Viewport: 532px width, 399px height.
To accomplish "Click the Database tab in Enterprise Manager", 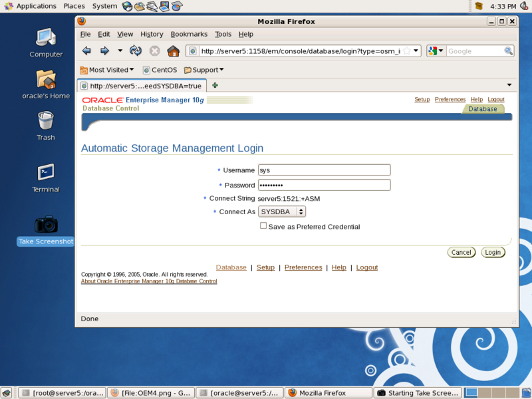I will point(483,109).
